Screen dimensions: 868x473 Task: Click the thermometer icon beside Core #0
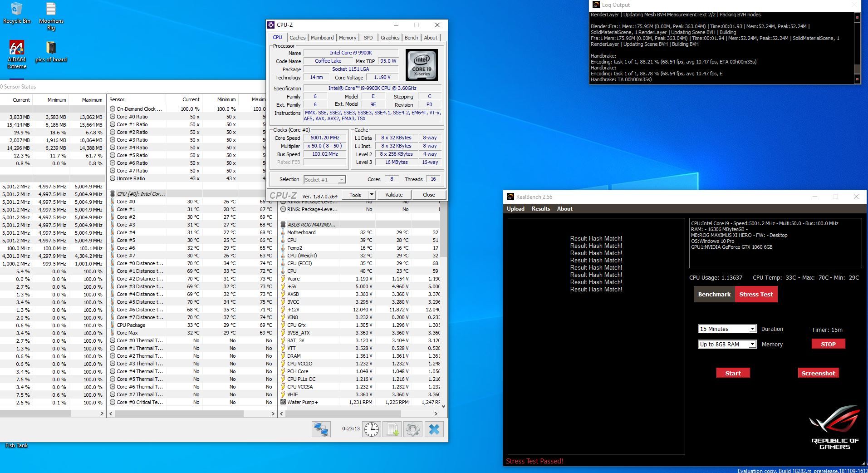[x=113, y=202]
